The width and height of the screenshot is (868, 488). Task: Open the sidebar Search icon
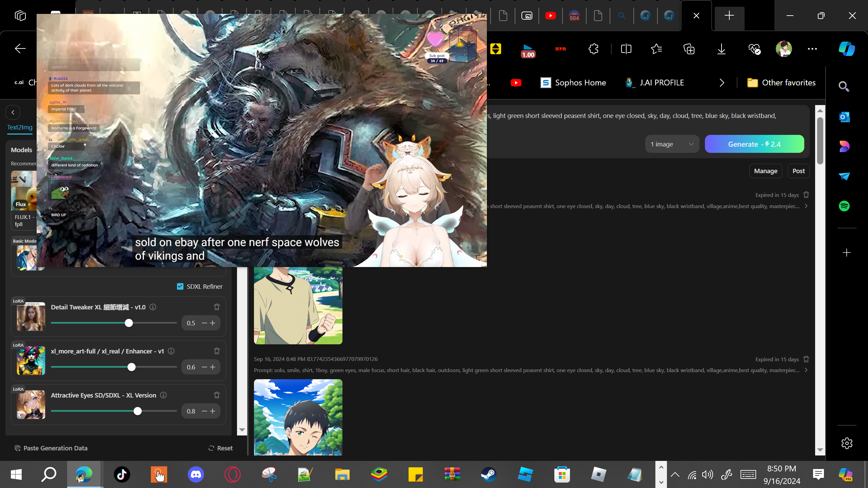(844, 87)
